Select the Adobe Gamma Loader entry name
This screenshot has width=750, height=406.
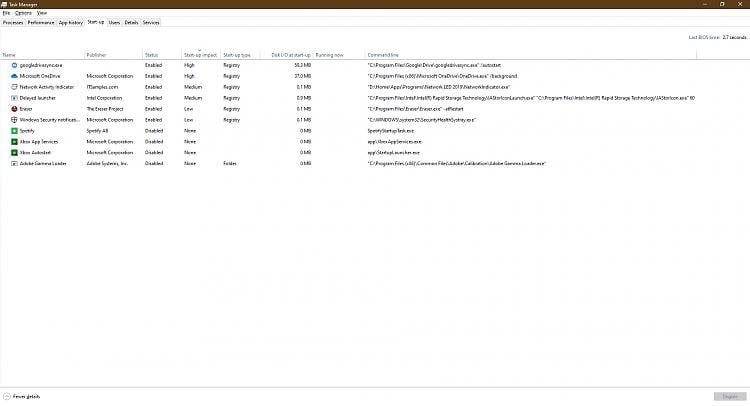(43, 164)
